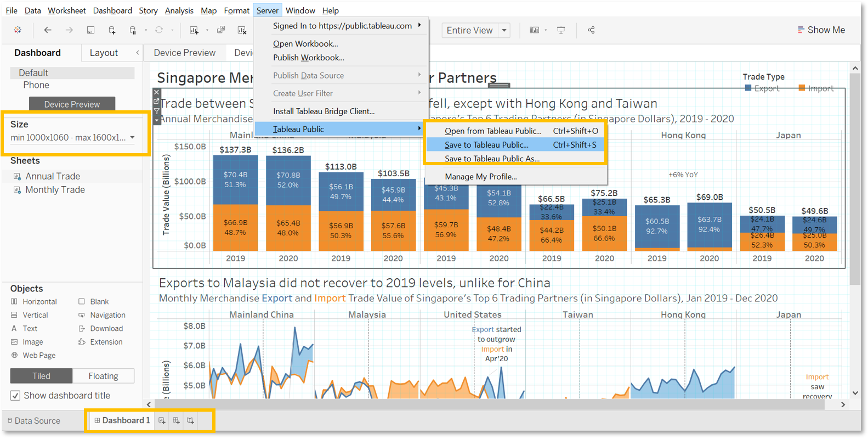868x438 pixels.
Task: Click the Save workbook toolbar icon
Action: pos(90,30)
